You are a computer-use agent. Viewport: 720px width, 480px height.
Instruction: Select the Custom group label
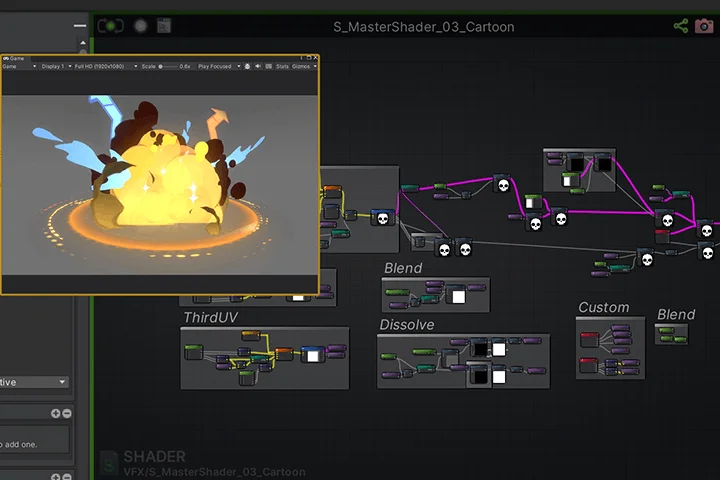point(603,307)
